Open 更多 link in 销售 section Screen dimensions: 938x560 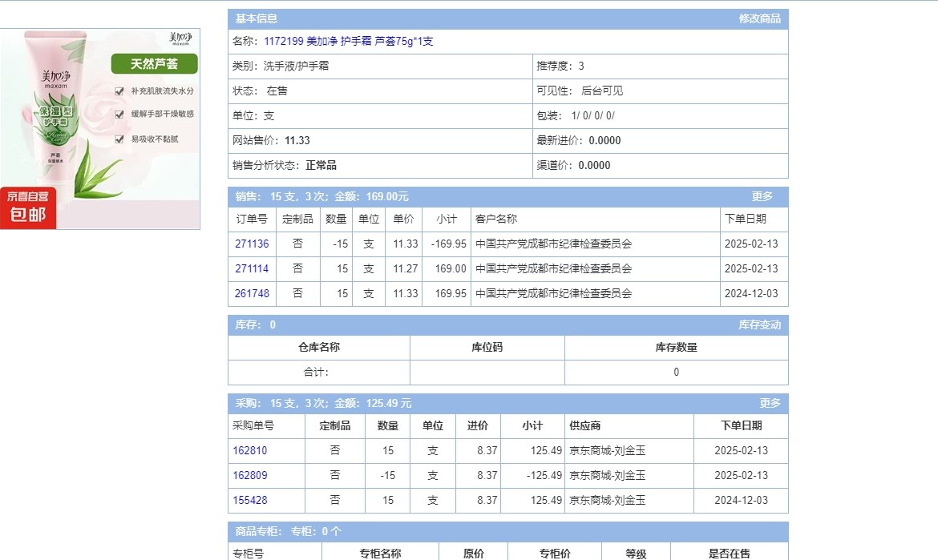click(x=762, y=196)
